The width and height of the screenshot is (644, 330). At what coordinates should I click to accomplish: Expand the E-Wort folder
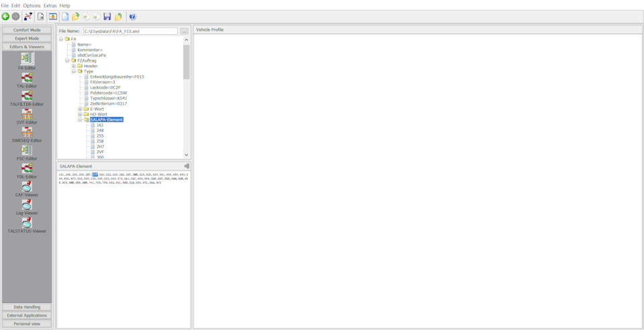[80, 109]
